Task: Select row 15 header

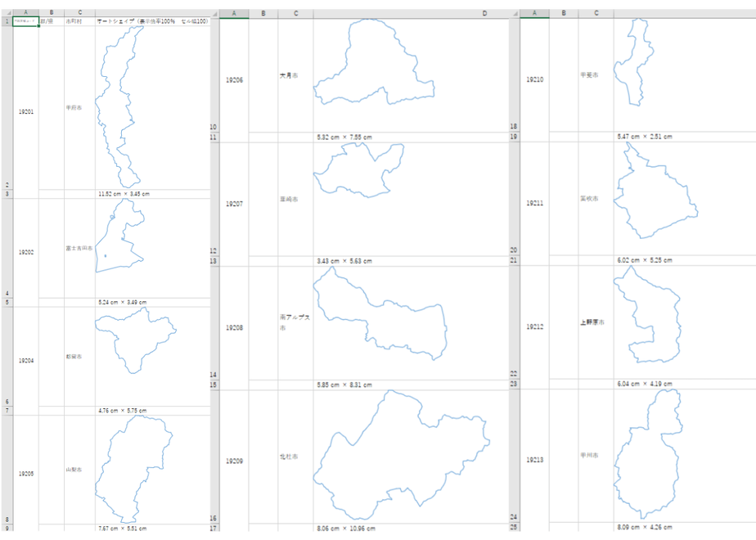Action: [x=214, y=385]
